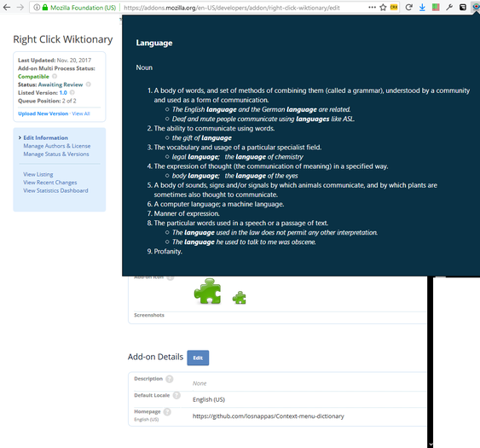Click the scrollbar down arrow
The width and height of the screenshot is (480, 448).
(431, 444)
